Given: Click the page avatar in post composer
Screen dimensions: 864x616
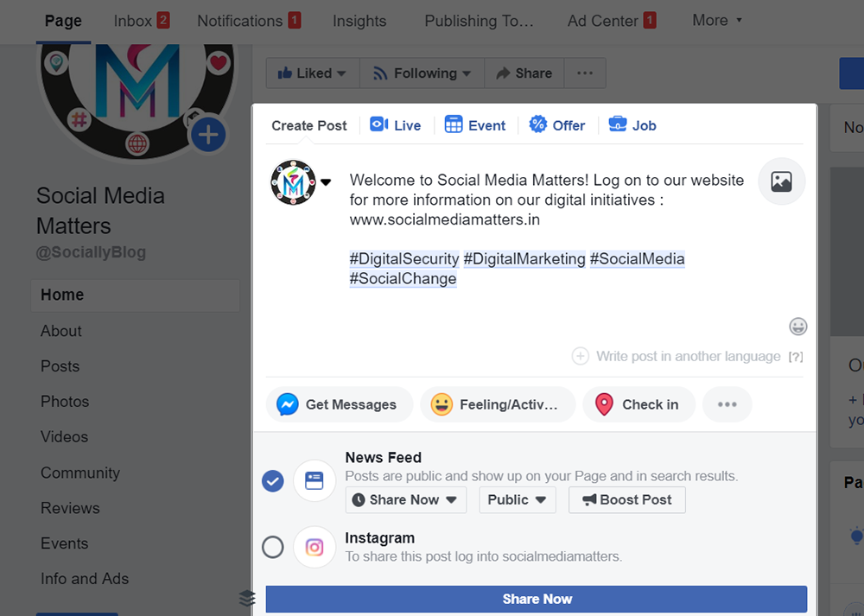Looking at the screenshot, I should pos(293,182).
